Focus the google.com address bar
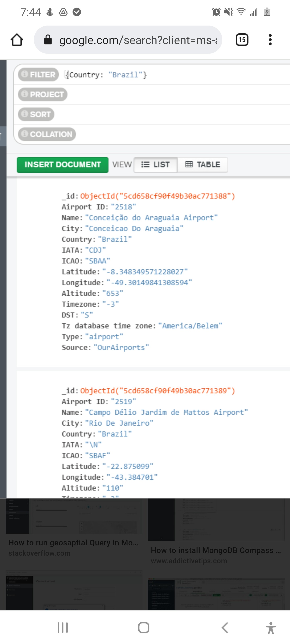The image size is (290, 644). click(x=128, y=40)
